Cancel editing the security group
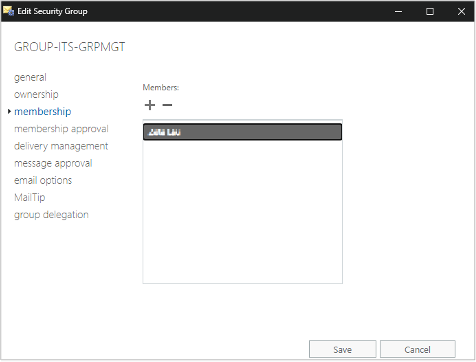This screenshot has width=476, height=362. point(418,349)
